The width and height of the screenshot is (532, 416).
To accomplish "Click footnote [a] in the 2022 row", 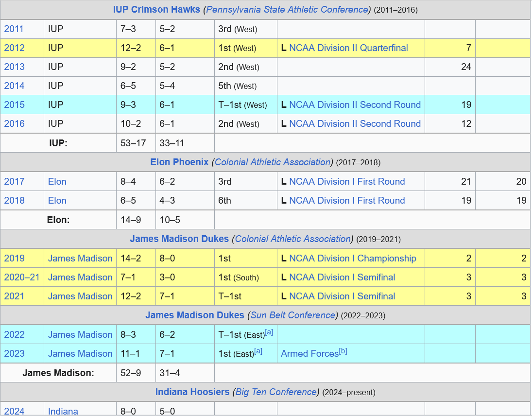I will pyautogui.click(x=269, y=333).
